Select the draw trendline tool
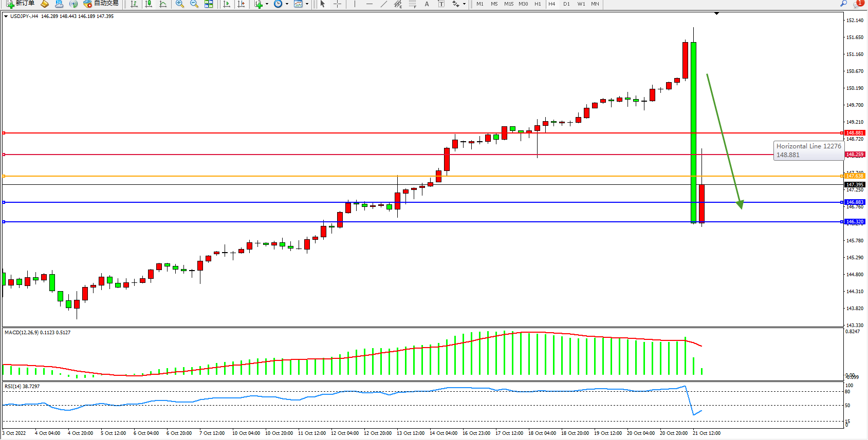 click(383, 4)
